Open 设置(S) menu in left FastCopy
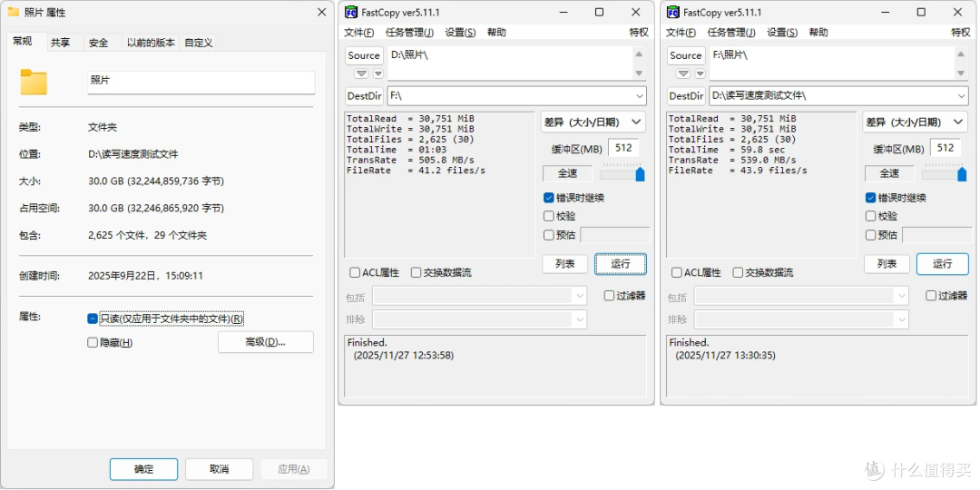Screen dimensions: 980x490 click(x=461, y=33)
